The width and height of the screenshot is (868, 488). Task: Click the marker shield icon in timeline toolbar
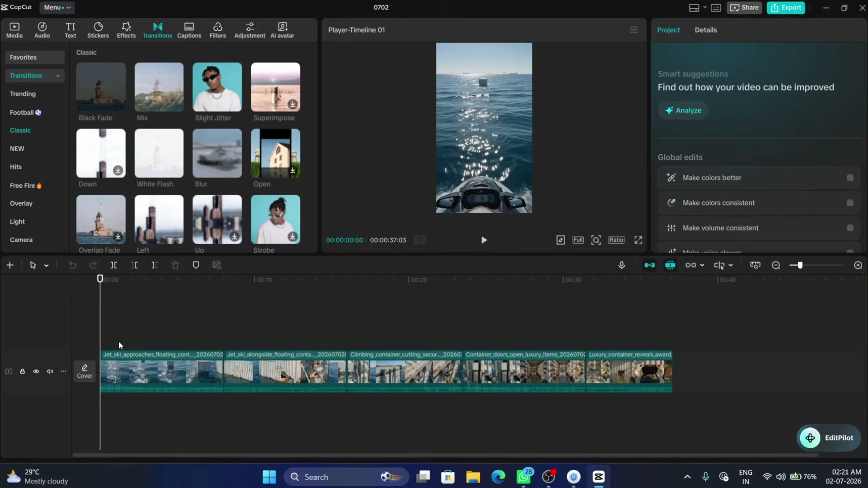click(196, 265)
